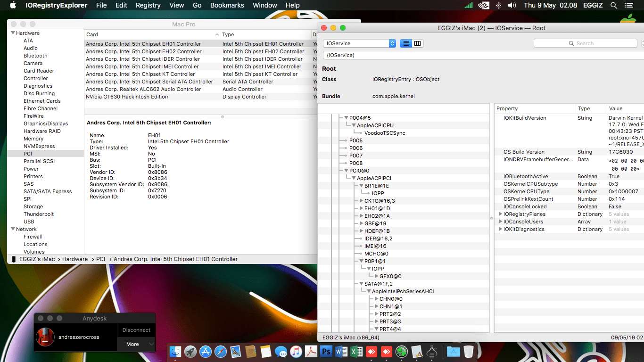Click the volume icon in menu bar

(512, 6)
